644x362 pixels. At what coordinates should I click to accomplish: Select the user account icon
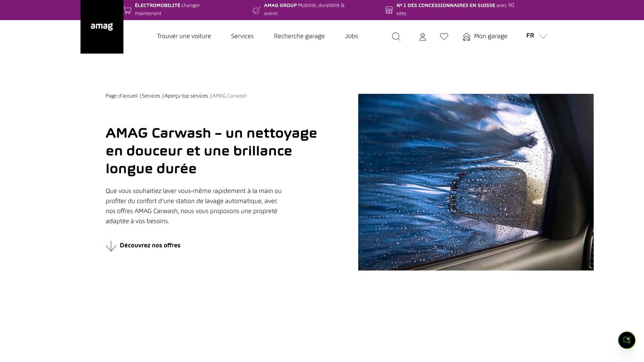[422, 36]
